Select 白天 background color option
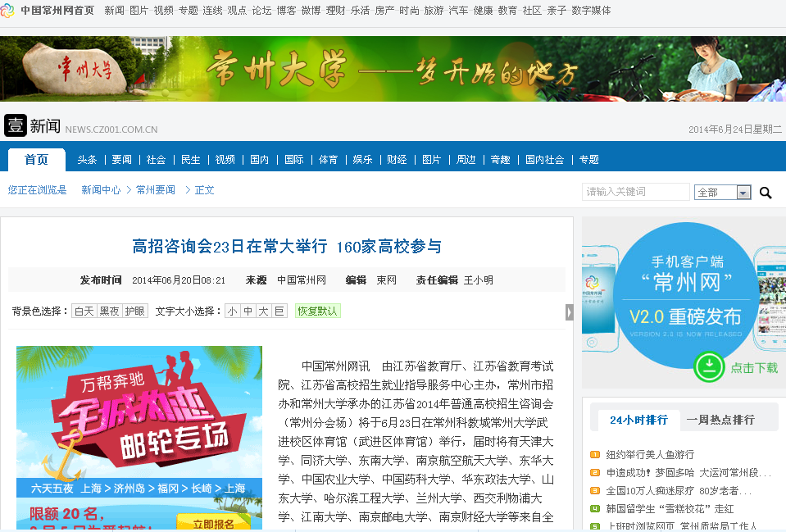The image size is (786, 532). [x=84, y=311]
